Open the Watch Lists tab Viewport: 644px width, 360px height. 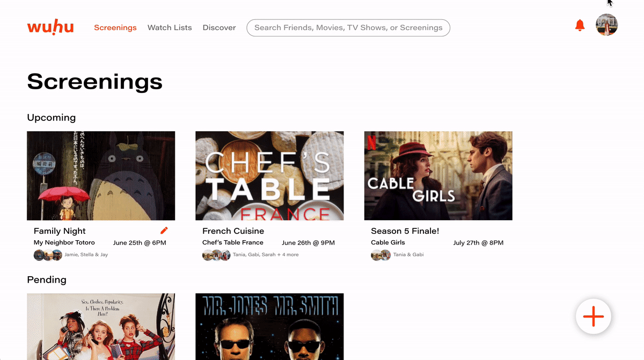click(x=170, y=27)
